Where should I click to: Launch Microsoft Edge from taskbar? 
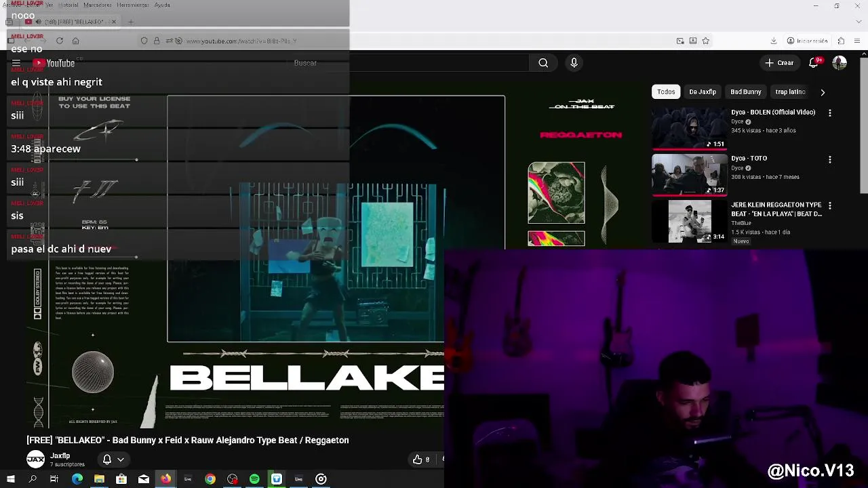click(x=77, y=479)
